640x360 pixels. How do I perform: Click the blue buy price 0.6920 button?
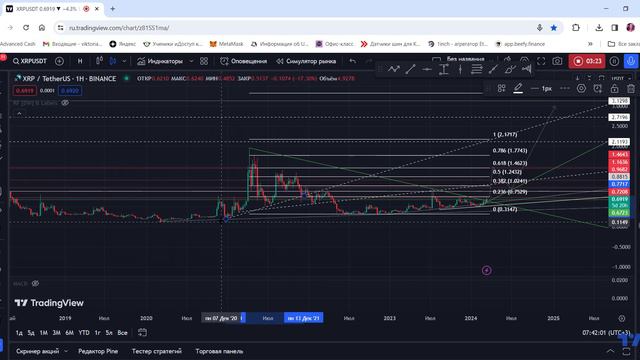point(70,91)
